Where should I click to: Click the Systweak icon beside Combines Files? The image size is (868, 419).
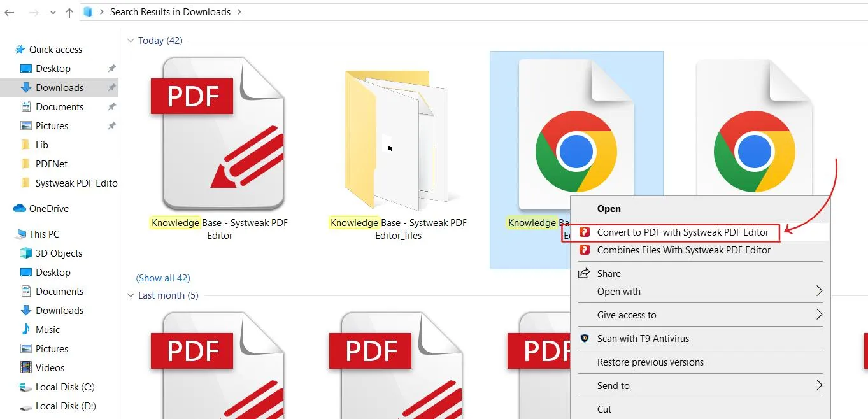click(x=584, y=250)
